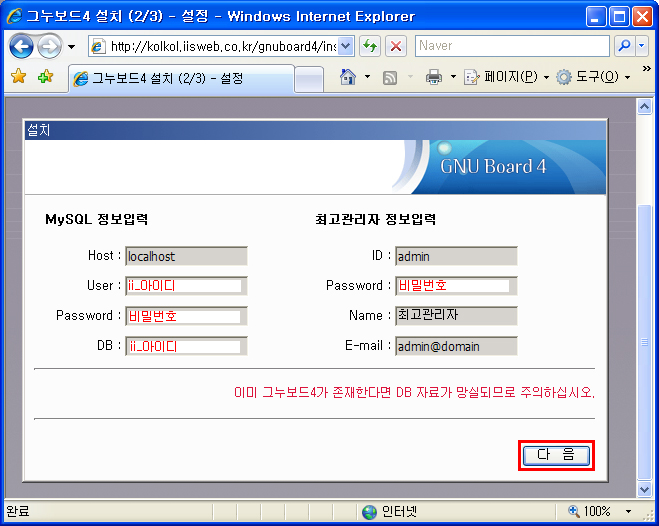This screenshot has height=526, width=659.
Task: Open a new blank tab
Action: point(309,80)
